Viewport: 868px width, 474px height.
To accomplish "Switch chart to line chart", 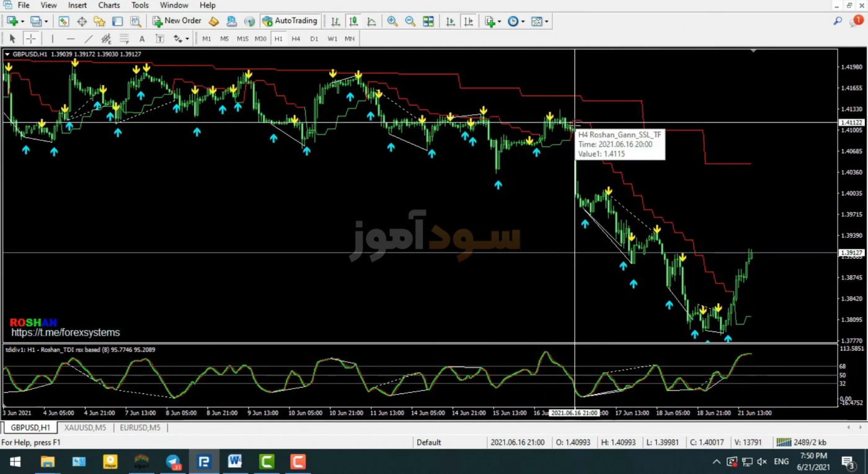I will pyautogui.click(x=371, y=21).
